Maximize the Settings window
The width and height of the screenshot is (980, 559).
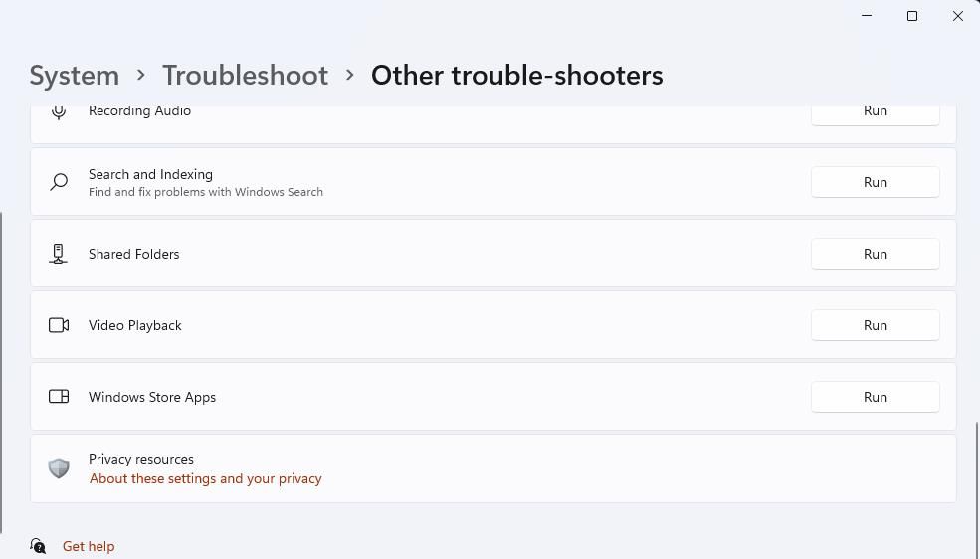tap(912, 16)
